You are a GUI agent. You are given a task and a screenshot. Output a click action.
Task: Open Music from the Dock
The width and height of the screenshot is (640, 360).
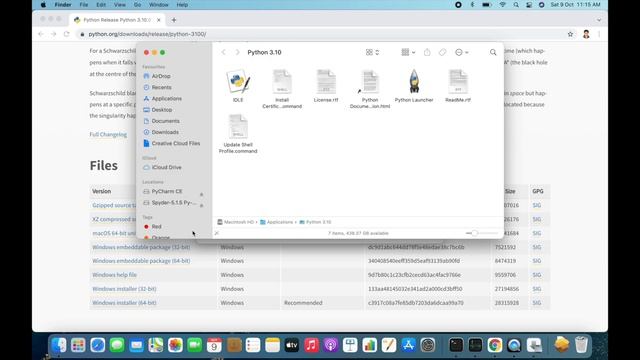click(311, 345)
